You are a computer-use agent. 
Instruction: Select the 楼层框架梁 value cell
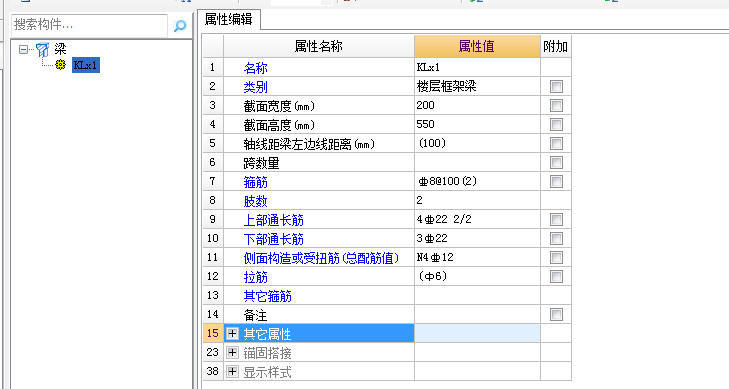[477, 86]
